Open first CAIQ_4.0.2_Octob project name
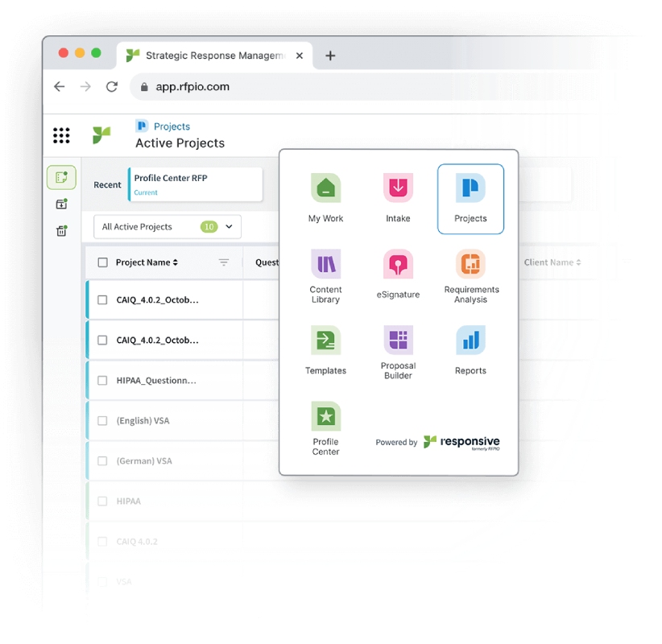Image resolution: width=662 pixels, height=644 pixels. (x=158, y=300)
